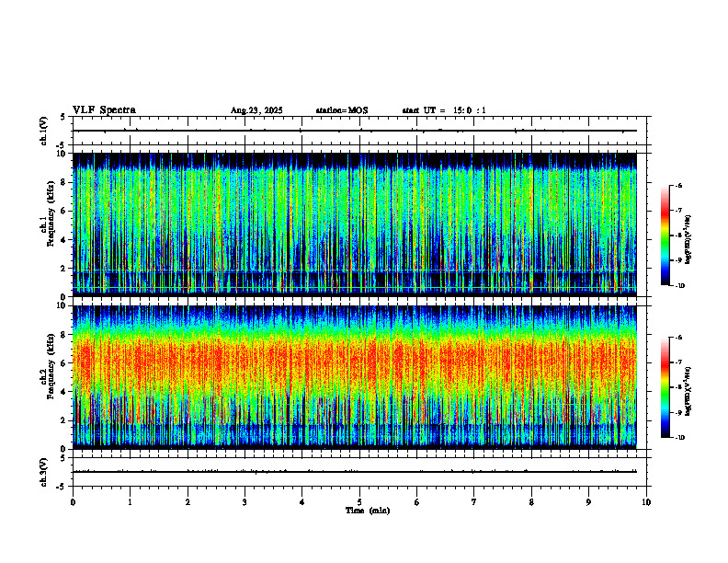Click time axis tick label '8'
This screenshot has width=728, height=563.
(531, 502)
